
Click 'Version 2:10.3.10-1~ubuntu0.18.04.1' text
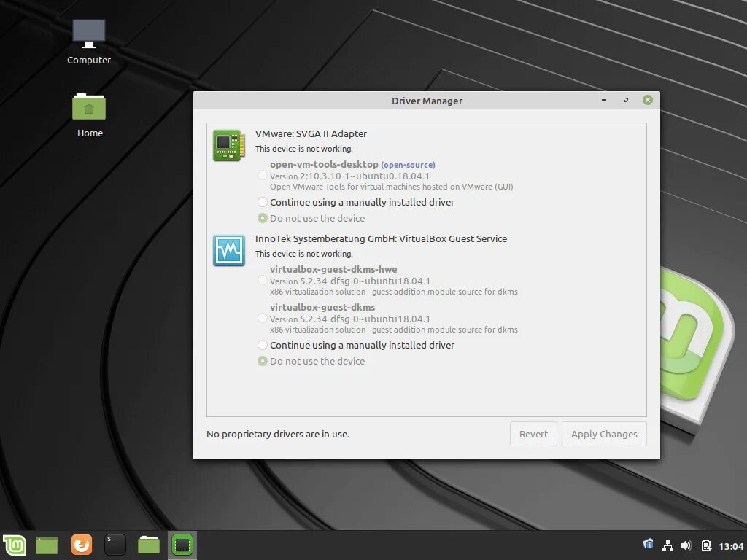tap(349, 176)
